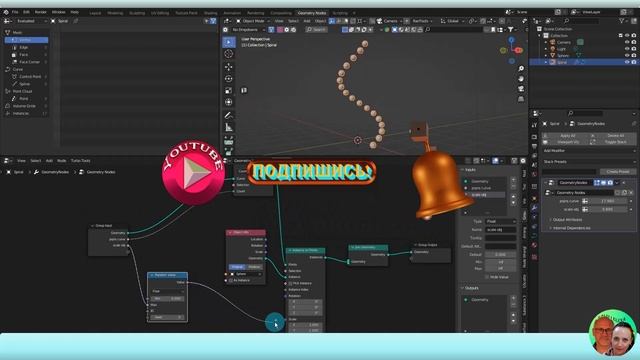
Task: Switch to the Geometry Nodes workspace tab
Action: point(311,13)
